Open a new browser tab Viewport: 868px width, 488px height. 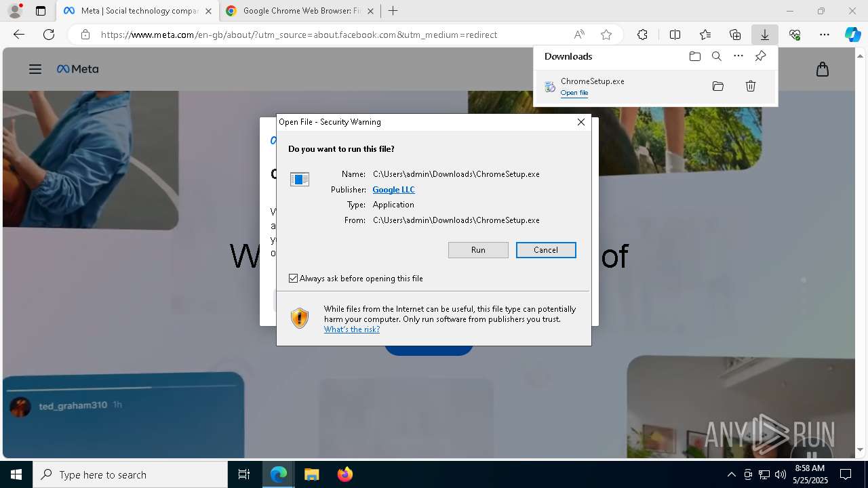(x=393, y=11)
